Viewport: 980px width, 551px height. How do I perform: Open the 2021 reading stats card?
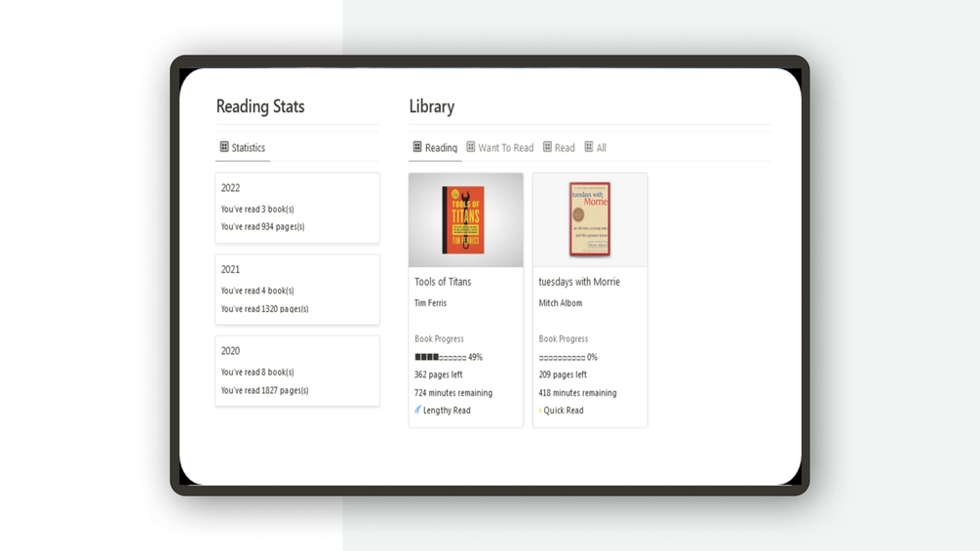(x=297, y=290)
